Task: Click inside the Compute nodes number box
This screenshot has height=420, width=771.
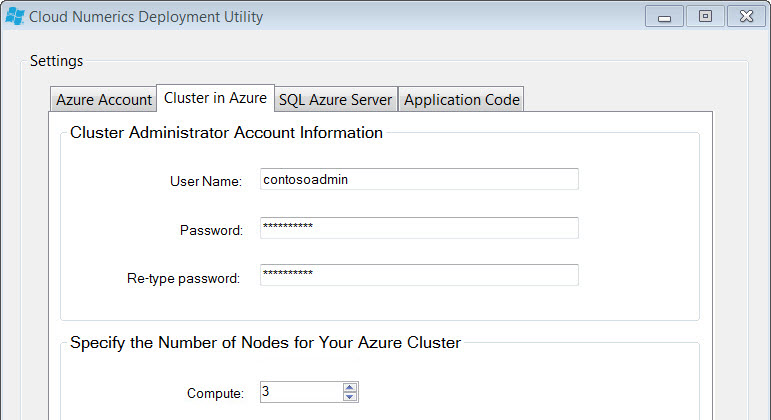Action: tap(301, 392)
